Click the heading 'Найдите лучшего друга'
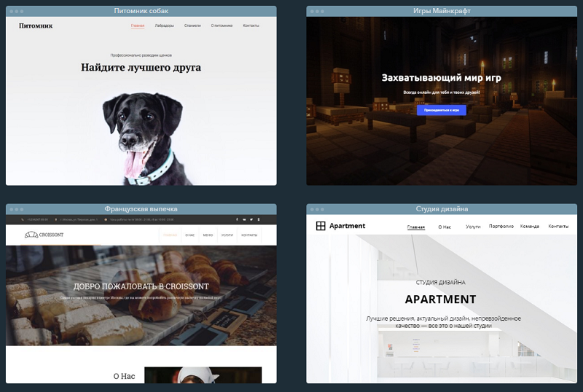The image size is (583, 392). 141,67
